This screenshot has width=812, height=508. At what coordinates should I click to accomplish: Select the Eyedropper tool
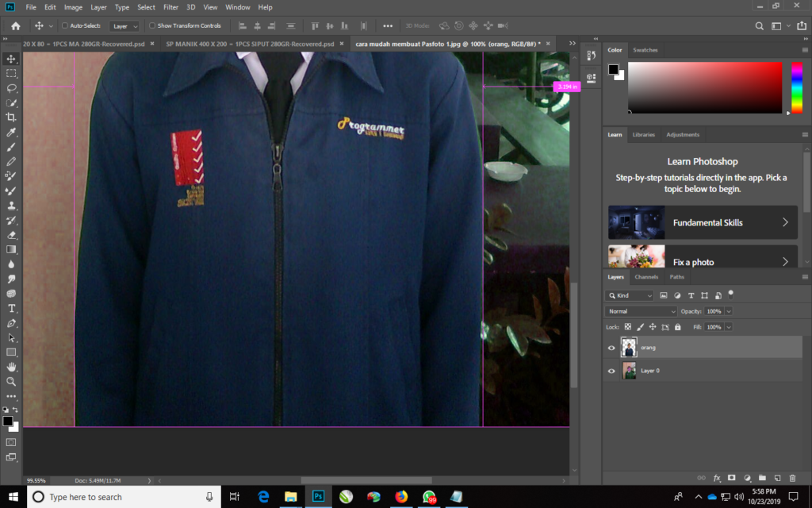[x=11, y=133]
